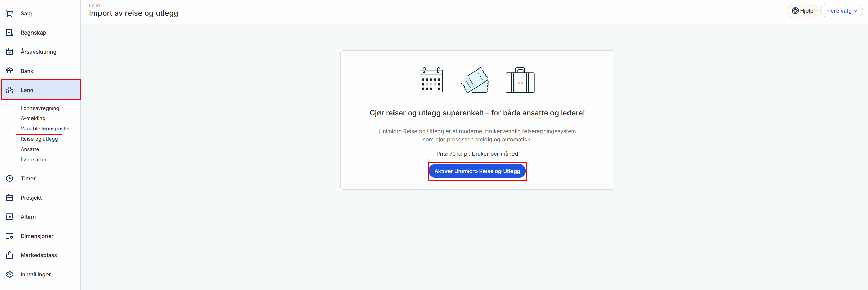868x290 pixels.
Task: Select Reise og utlegg submenu
Action: pos(39,139)
